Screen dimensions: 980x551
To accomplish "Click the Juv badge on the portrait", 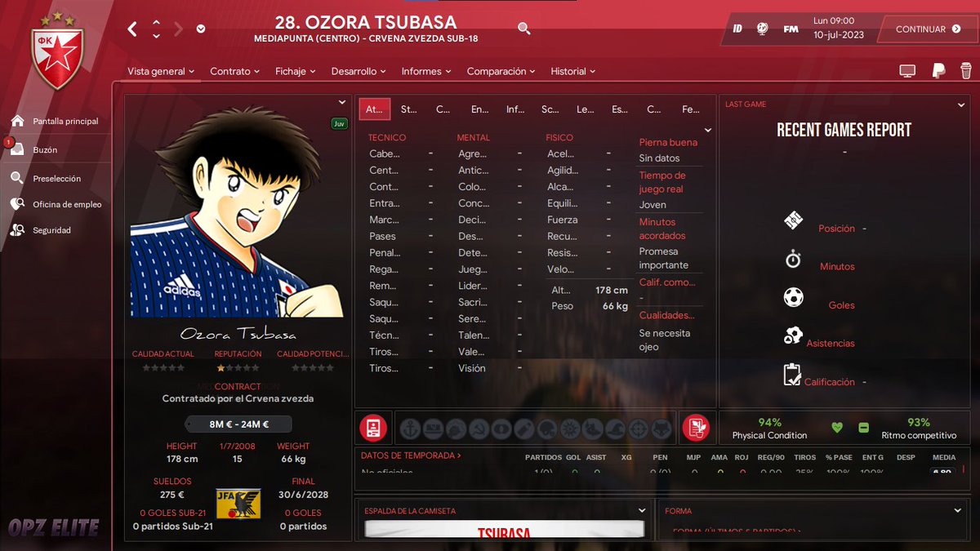I will (x=339, y=124).
